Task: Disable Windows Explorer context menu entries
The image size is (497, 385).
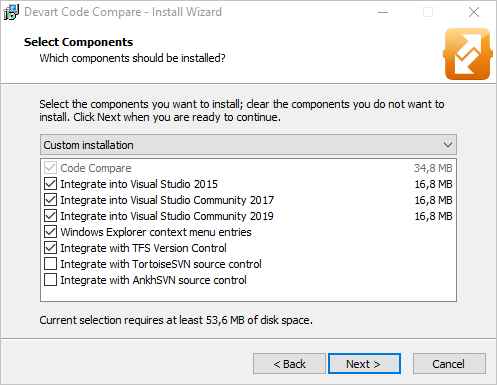Action: pos(50,232)
